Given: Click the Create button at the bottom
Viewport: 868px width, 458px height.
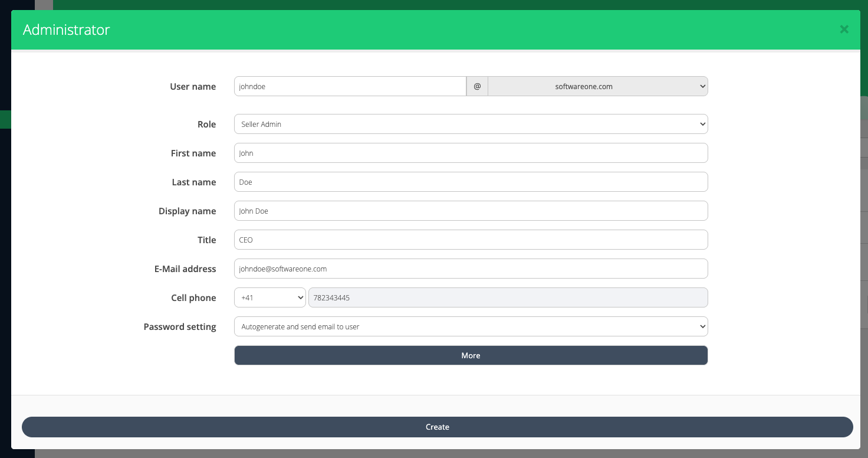Looking at the screenshot, I should (437, 427).
